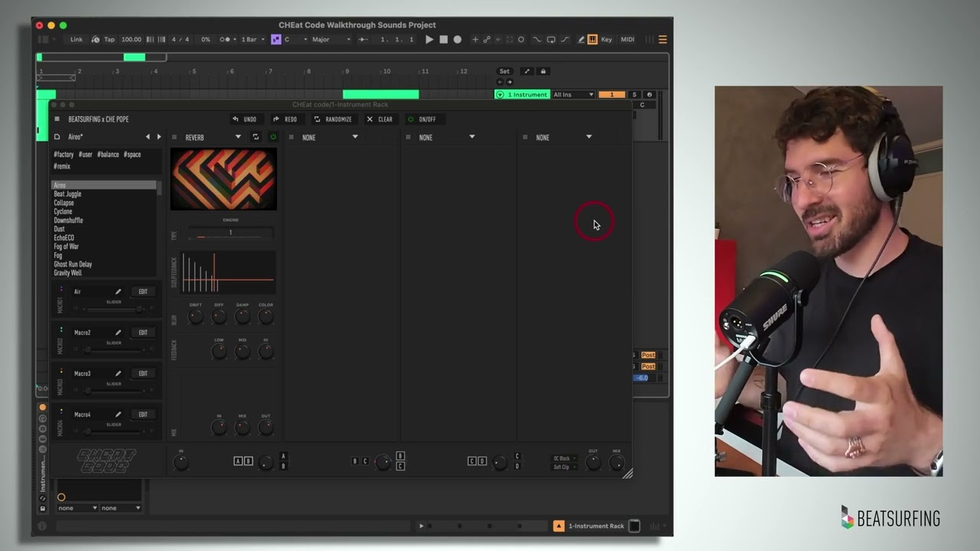
Task: Unfold the 1 Instrument track
Action: pyautogui.click(x=500, y=95)
